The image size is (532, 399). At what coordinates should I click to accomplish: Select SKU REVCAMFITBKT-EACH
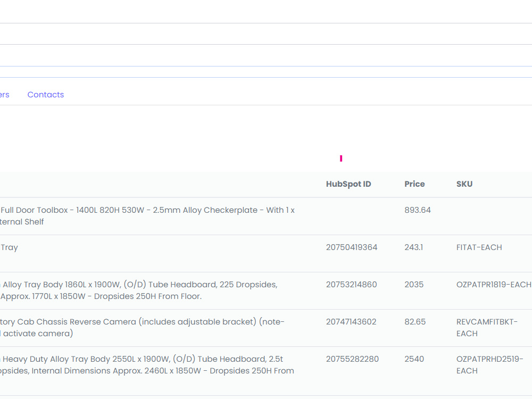(x=487, y=328)
